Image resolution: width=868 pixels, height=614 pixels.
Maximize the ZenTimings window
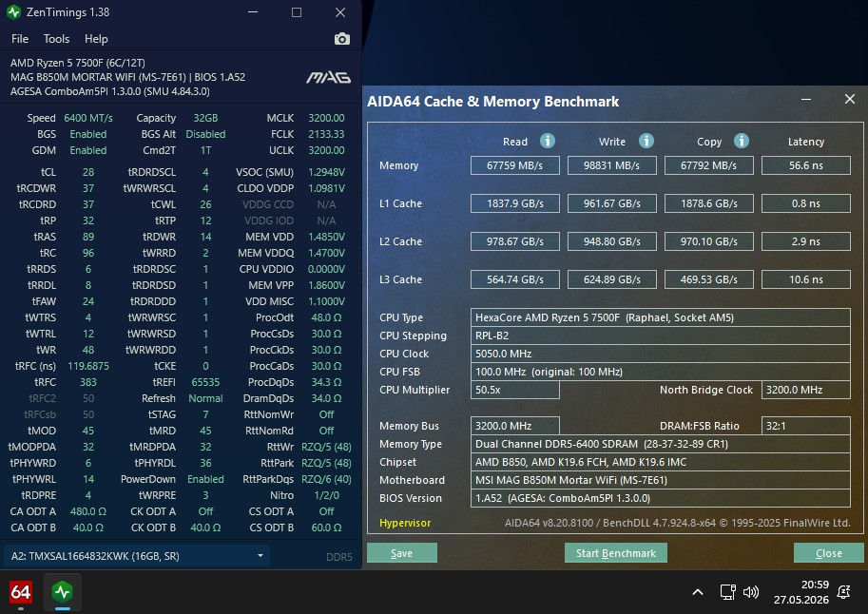coord(297,12)
